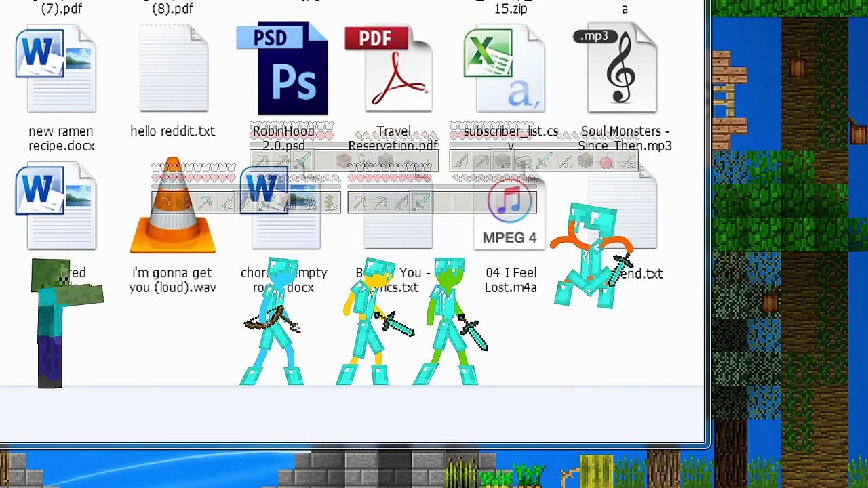Select the Excel icon for subscriber_list.csv
868x488 pixels.
(505, 68)
